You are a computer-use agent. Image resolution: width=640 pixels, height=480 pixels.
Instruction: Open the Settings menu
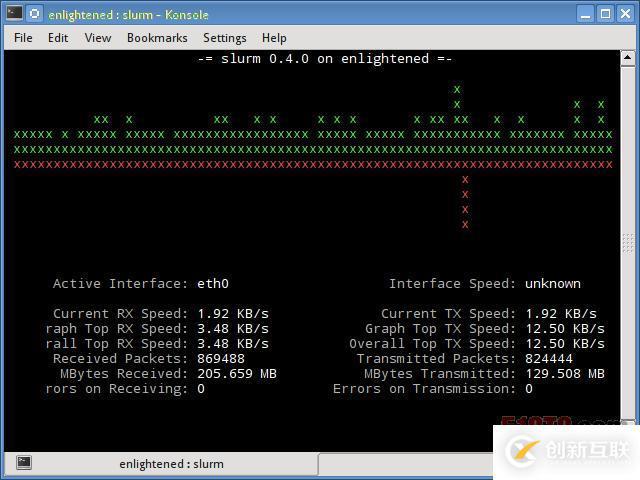[224, 38]
